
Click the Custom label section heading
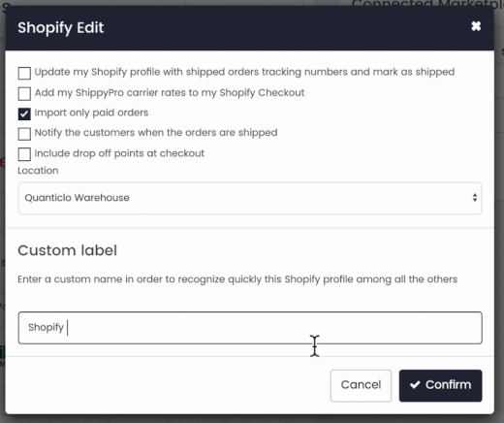pos(68,250)
